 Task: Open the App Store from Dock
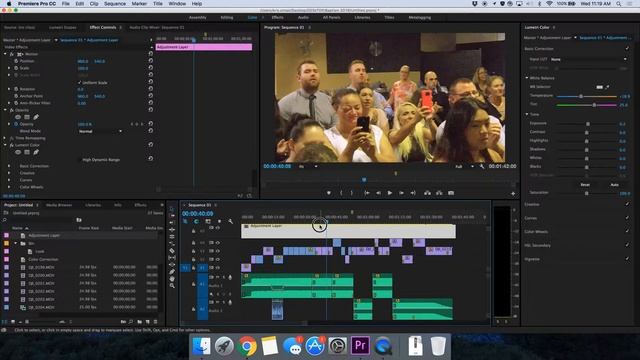pos(315,346)
